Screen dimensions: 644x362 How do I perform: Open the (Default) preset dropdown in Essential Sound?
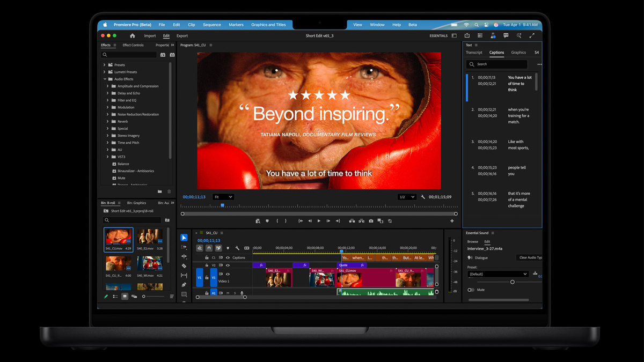(x=497, y=274)
